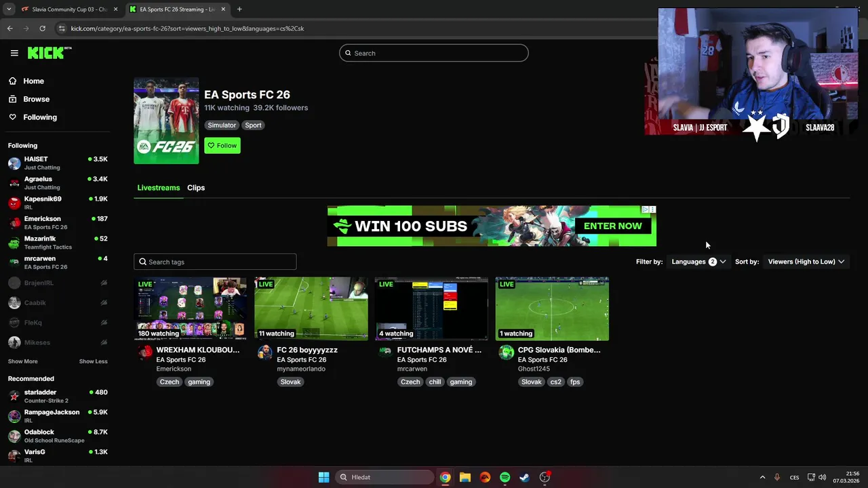
Task: Click mrcarwen avatar in Following sidebar
Action: pyautogui.click(x=14, y=262)
